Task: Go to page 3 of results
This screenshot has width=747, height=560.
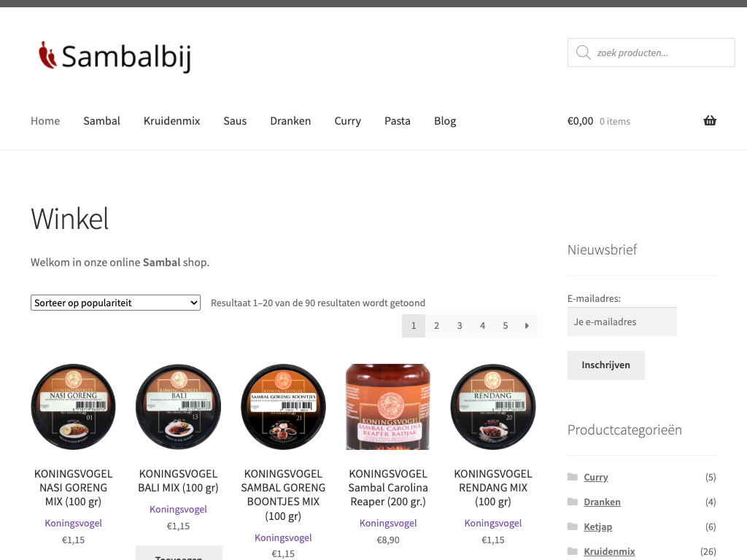Action: 460,326
